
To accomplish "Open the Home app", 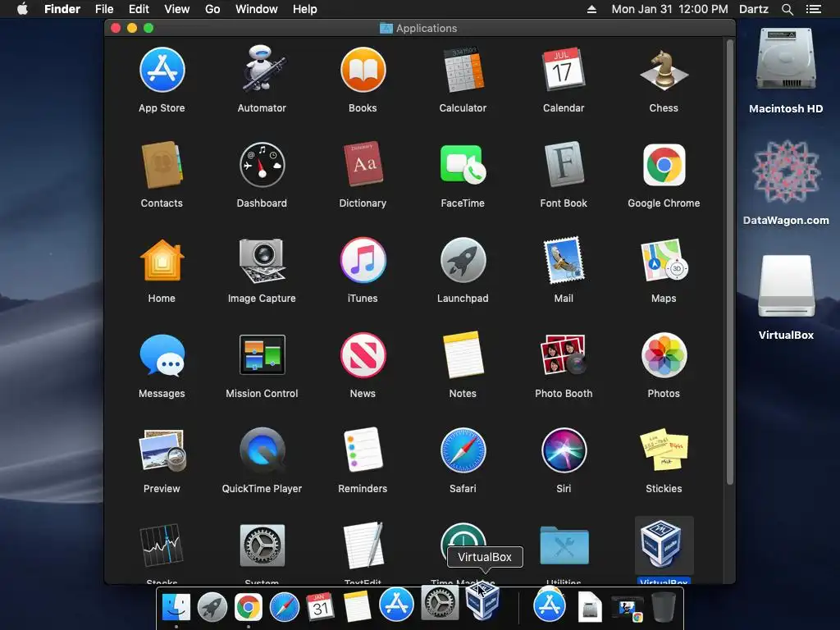I will [162, 260].
